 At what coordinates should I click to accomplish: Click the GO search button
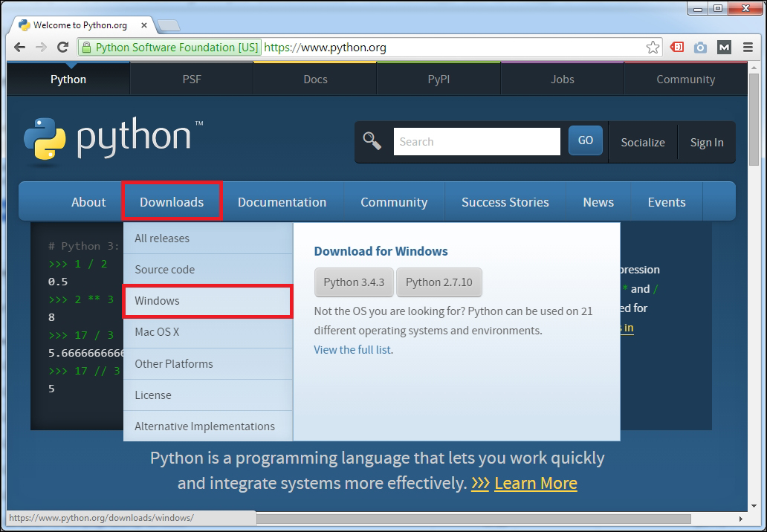click(586, 140)
